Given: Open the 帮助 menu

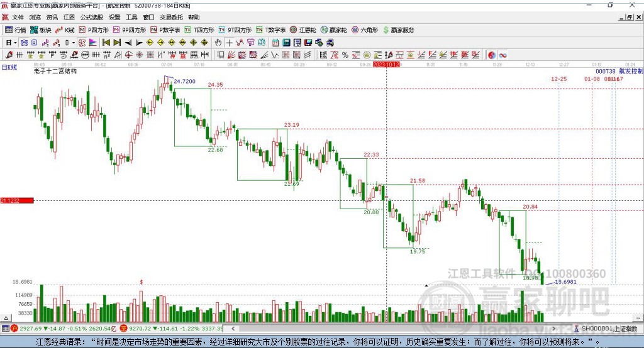Looking at the screenshot, I should [x=194, y=17].
